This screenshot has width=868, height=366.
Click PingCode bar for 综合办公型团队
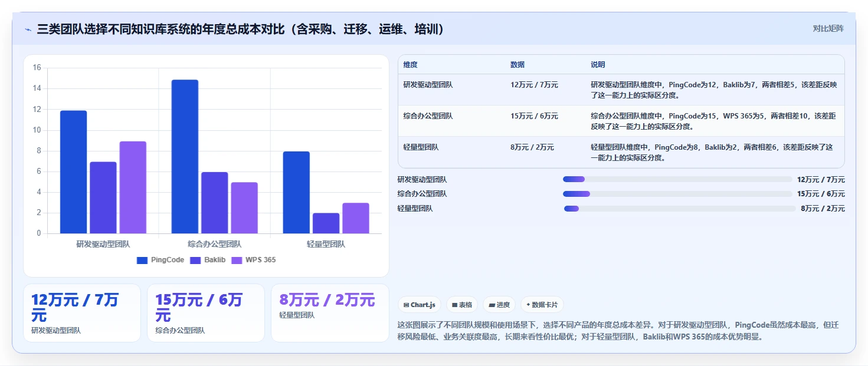click(185, 157)
